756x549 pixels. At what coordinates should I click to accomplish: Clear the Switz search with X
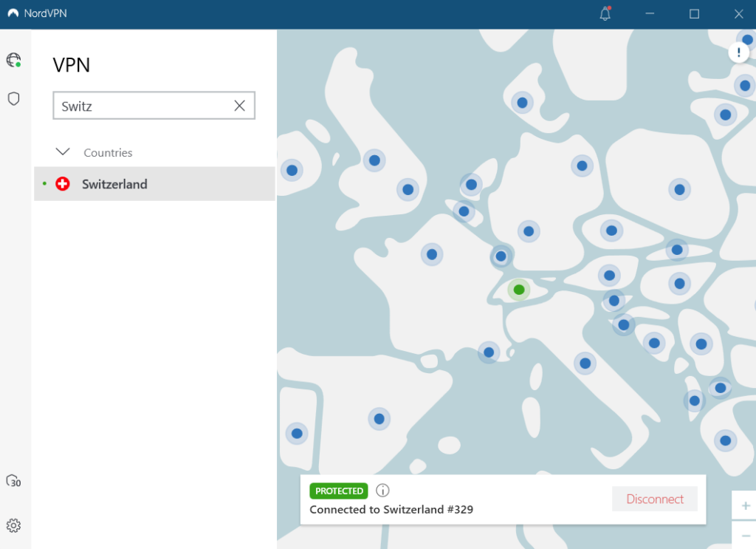(240, 106)
